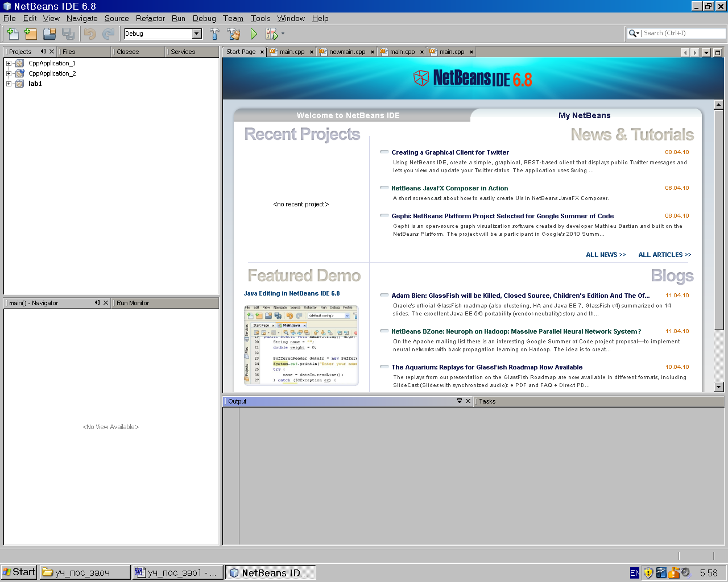Screen dimensions: 728x582
Task: Open the newmain.cpp editor tab
Action: point(347,52)
